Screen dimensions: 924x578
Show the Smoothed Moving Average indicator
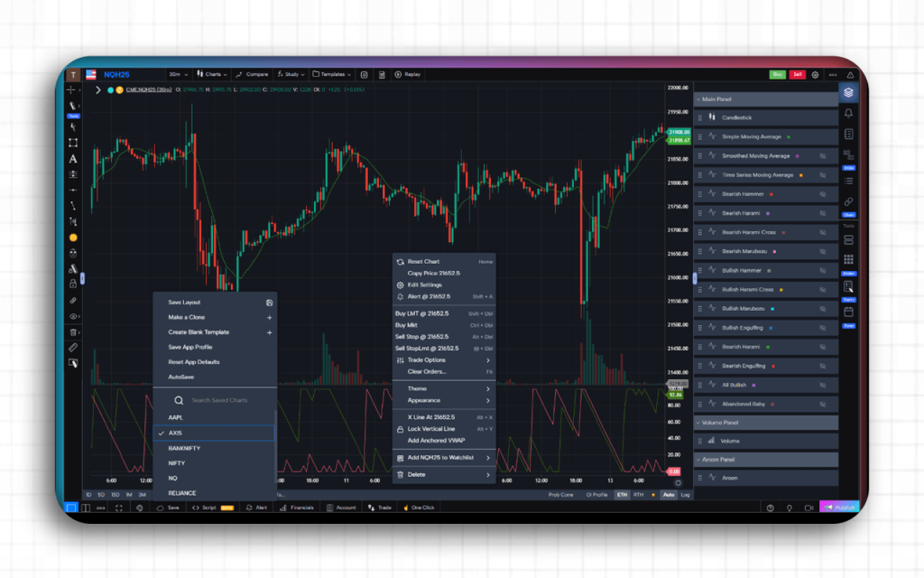click(x=822, y=156)
